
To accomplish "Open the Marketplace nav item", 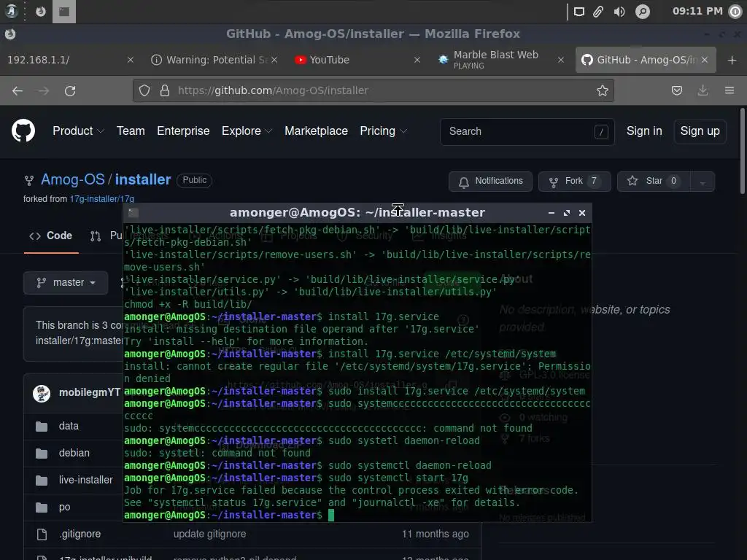I will pyautogui.click(x=316, y=131).
